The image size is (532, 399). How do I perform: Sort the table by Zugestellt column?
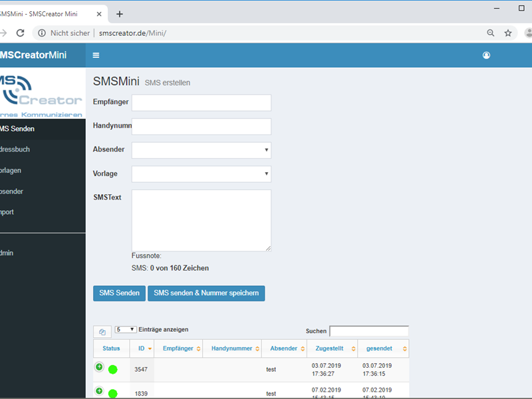coord(330,348)
